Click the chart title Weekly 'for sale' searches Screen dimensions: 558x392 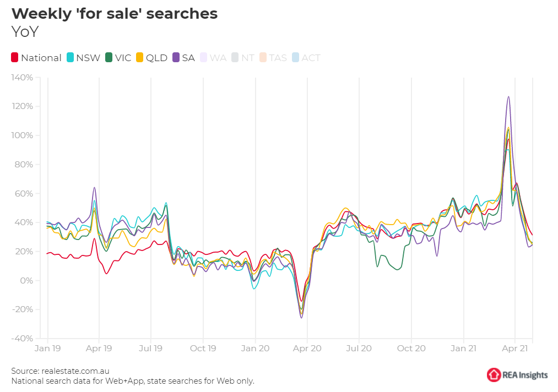115,14
